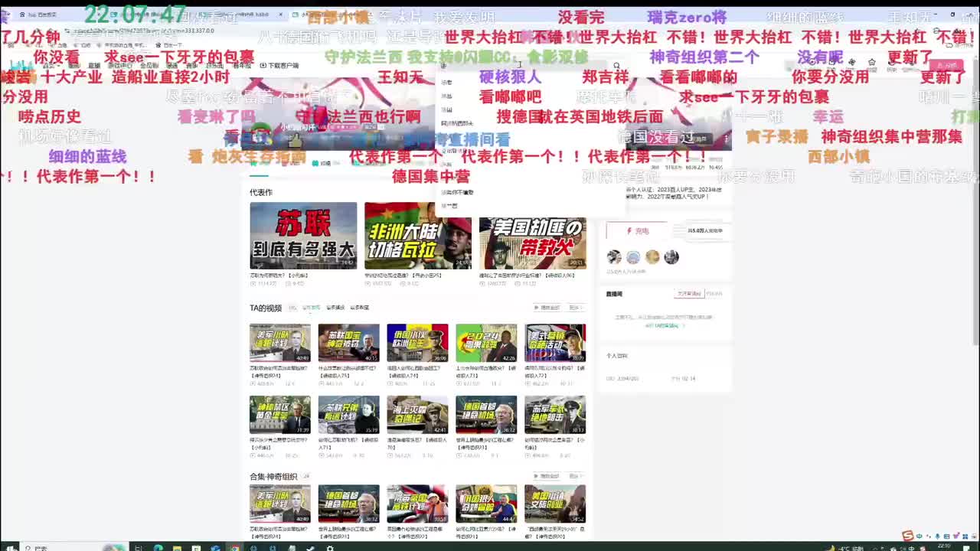The image size is (980, 551).
Task: Click the 个人资料 panel heading
Action: (x=616, y=356)
